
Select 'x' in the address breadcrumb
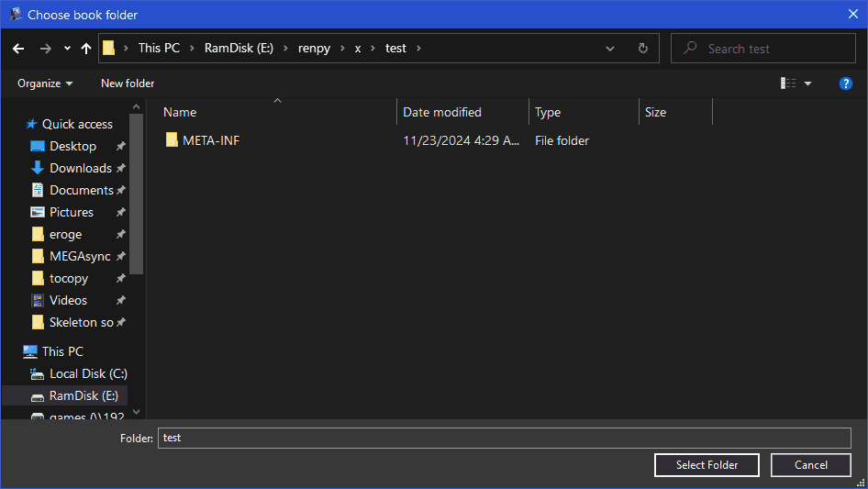click(x=358, y=49)
